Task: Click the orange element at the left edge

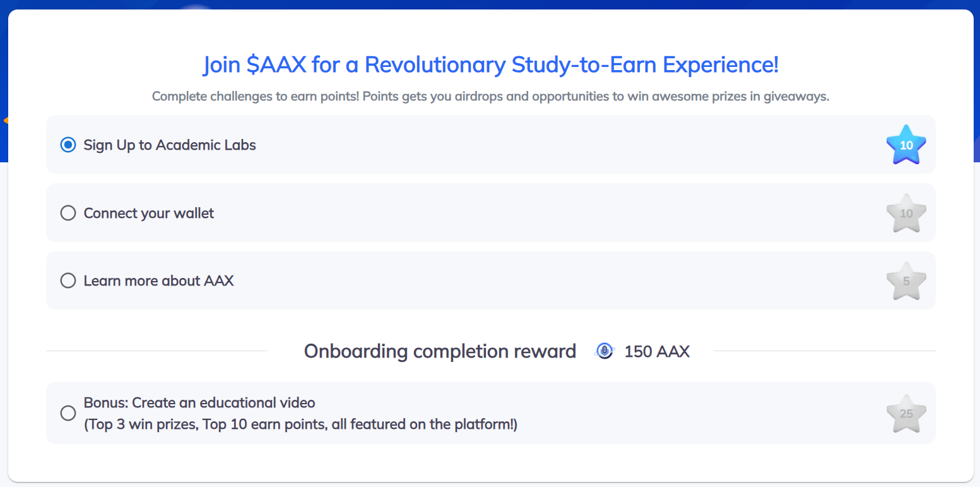Action: 5,120
